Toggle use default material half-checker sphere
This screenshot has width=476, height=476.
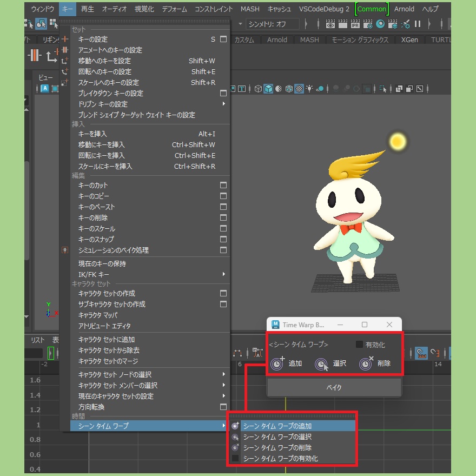coord(279,89)
